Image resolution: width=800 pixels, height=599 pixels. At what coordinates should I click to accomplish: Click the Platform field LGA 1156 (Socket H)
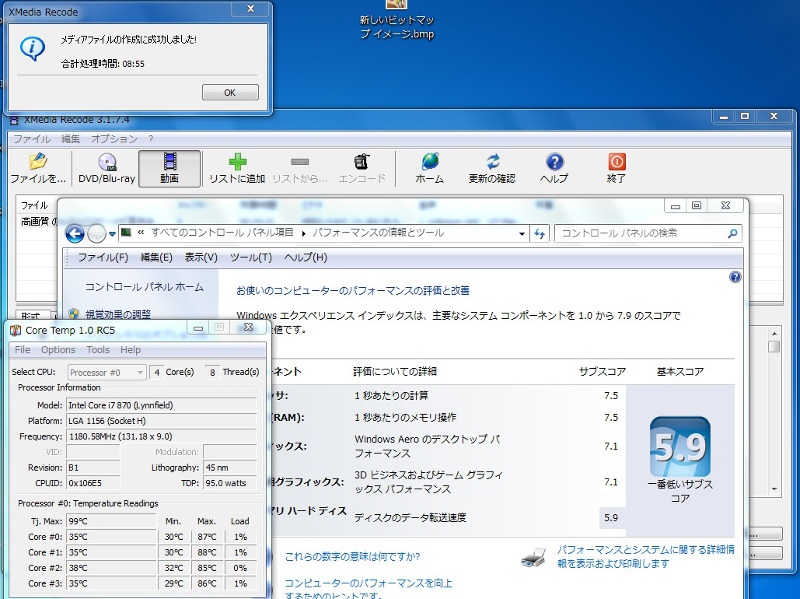tap(162, 421)
